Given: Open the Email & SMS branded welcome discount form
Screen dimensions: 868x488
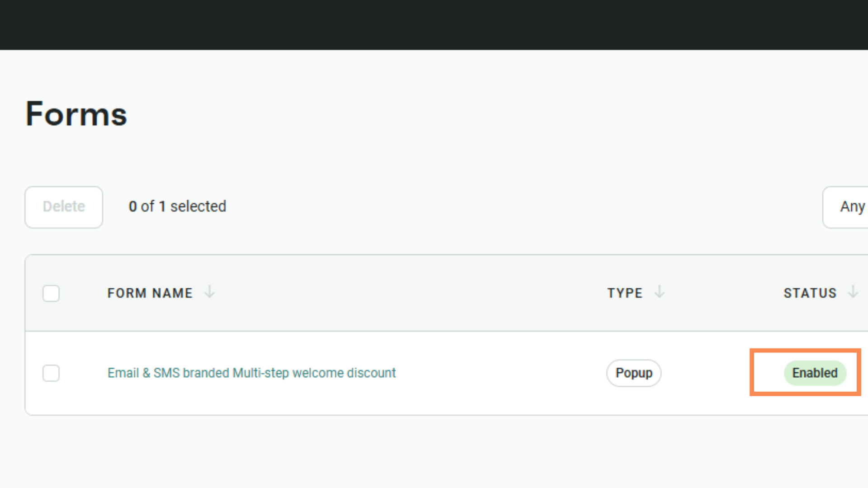Looking at the screenshot, I should click(251, 373).
